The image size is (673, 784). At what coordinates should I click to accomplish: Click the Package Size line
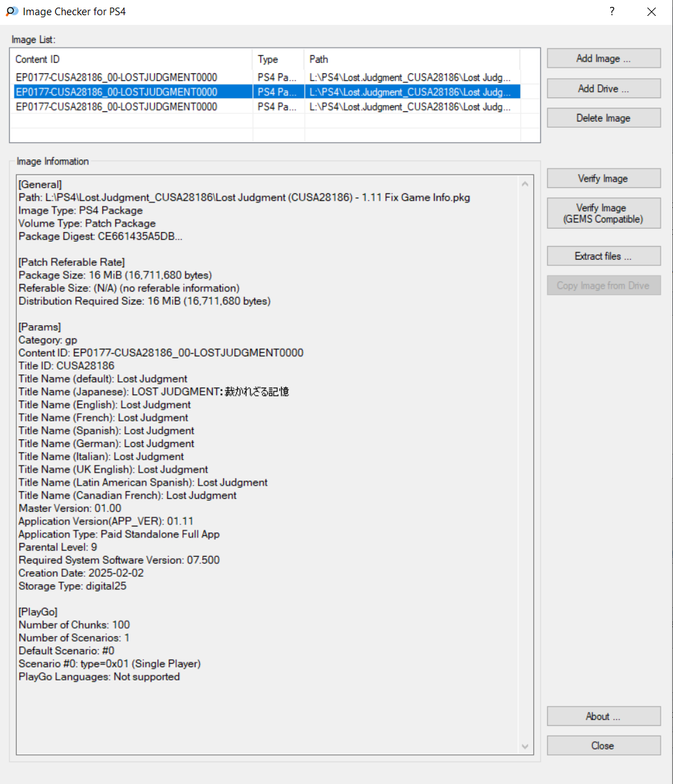click(x=115, y=276)
